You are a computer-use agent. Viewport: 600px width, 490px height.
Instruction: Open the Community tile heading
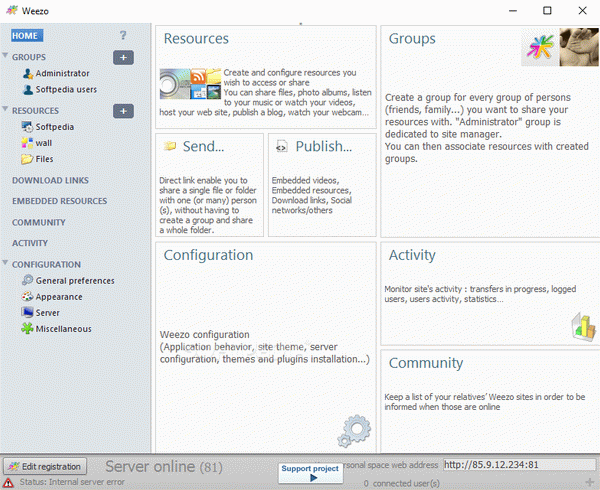(x=426, y=363)
